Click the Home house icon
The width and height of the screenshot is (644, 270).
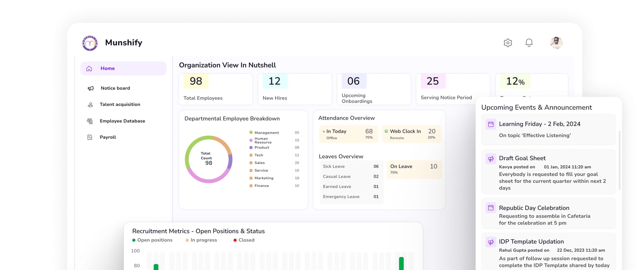(89, 69)
